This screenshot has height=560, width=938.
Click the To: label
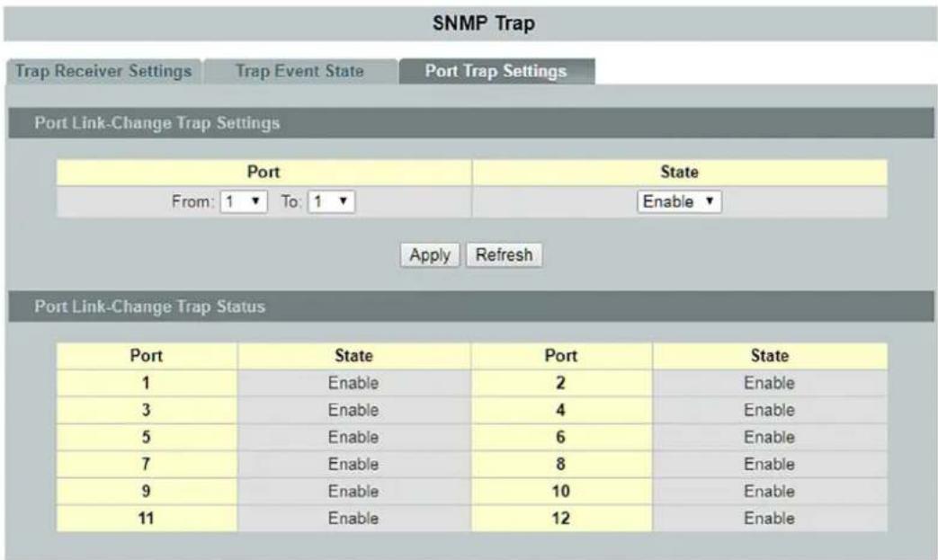[290, 202]
